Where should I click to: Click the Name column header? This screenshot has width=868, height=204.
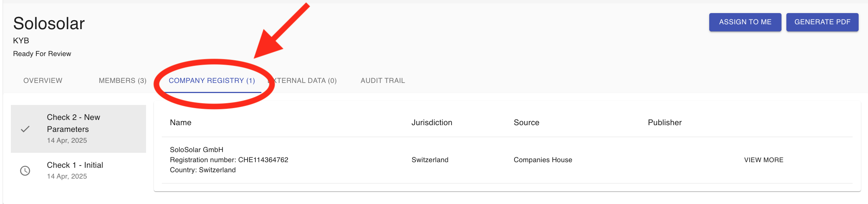tap(180, 123)
